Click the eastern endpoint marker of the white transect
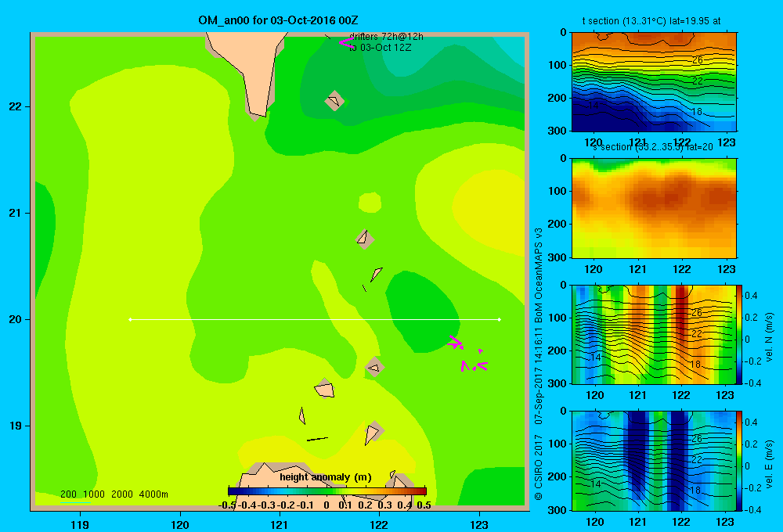This screenshot has height=532, width=783. [500, 319]
